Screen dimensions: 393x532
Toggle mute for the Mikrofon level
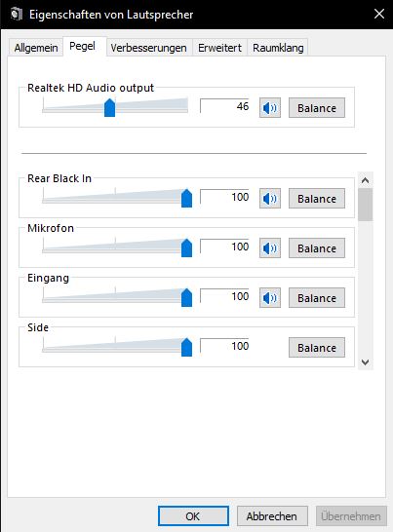point(270,248)
